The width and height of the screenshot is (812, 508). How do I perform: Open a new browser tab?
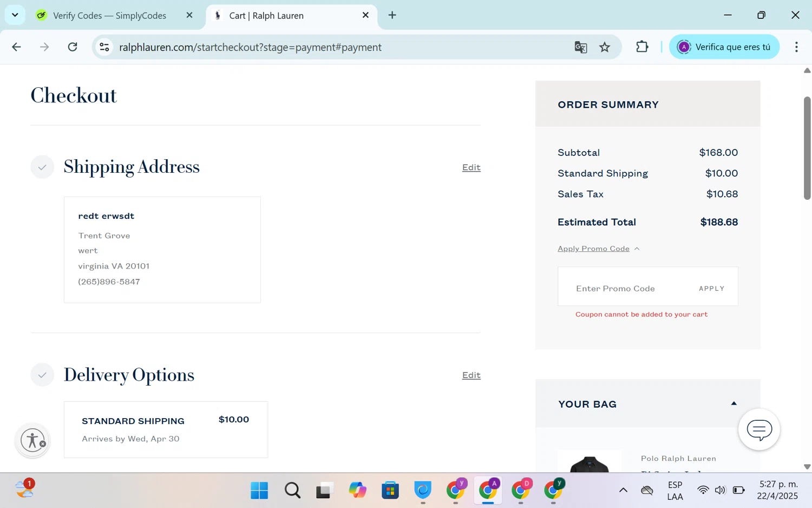[392, 15]
